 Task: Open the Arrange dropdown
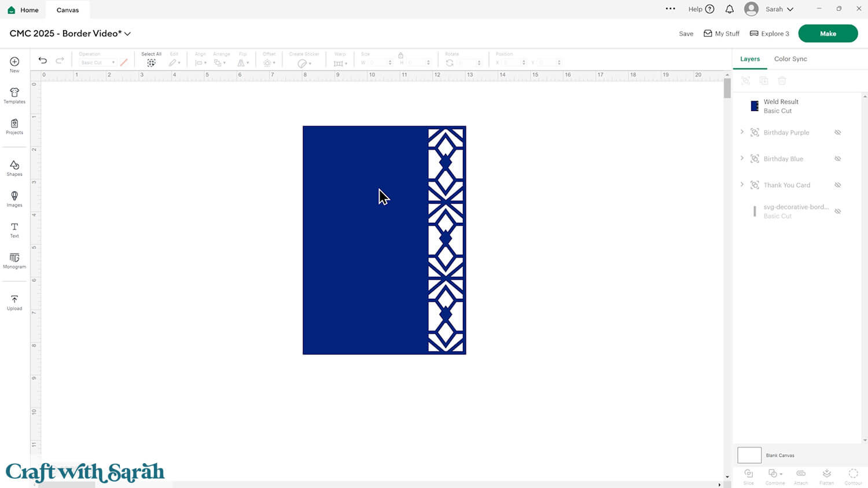coord(220,63)
